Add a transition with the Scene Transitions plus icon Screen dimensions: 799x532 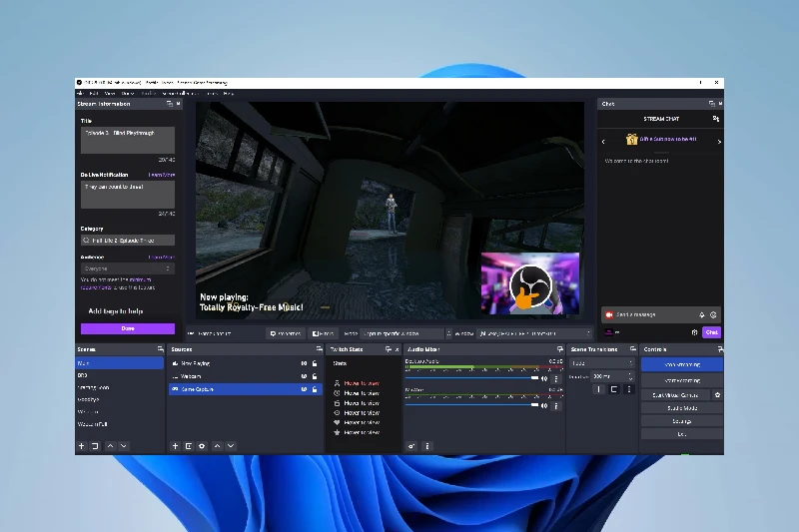[x=598, y=389]
